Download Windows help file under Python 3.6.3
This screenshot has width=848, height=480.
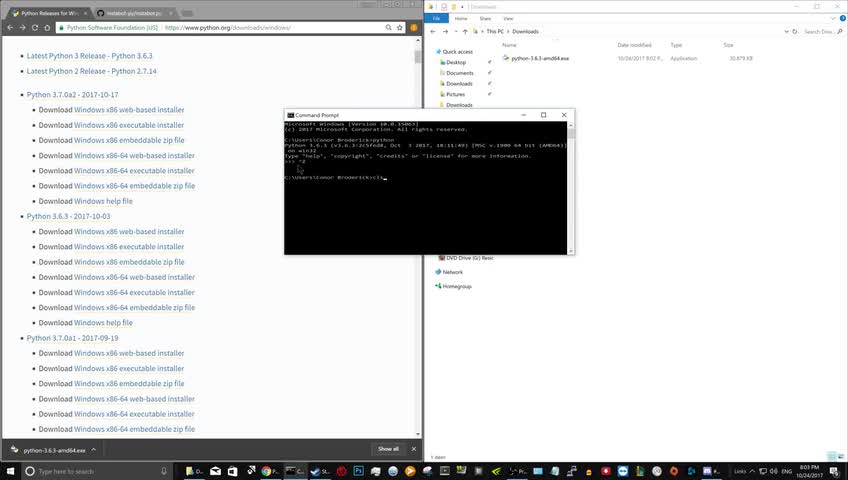point(103,323)
